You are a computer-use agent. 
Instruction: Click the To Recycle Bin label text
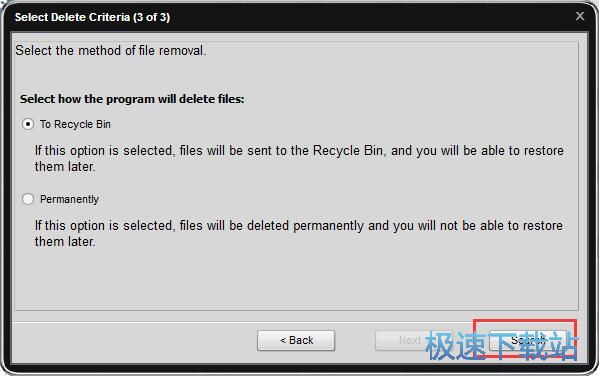tap(75, 124)
